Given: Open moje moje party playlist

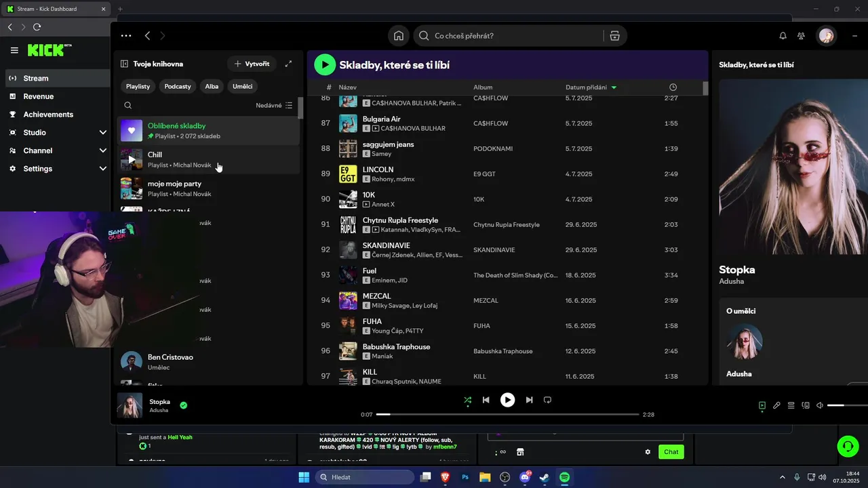Looking at the screenshot, I should [208, 188].
